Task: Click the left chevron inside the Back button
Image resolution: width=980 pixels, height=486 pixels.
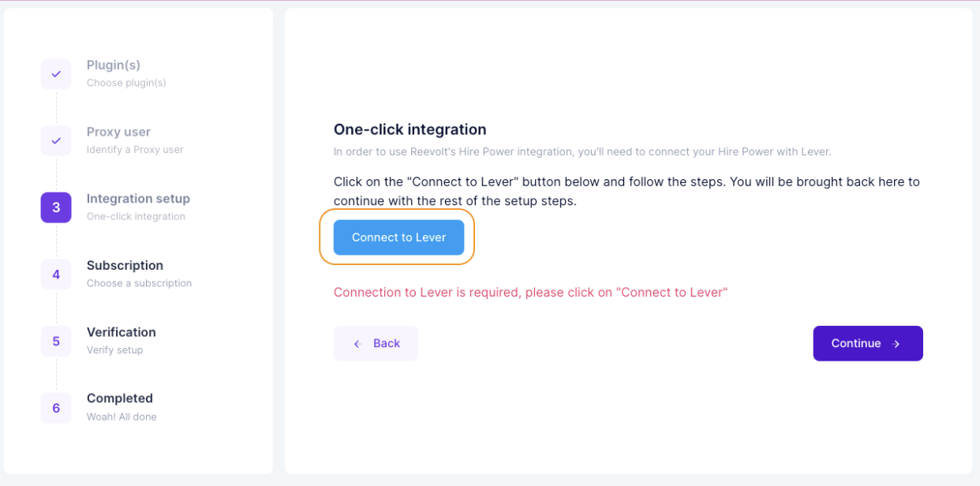Action: click(357, 343)
